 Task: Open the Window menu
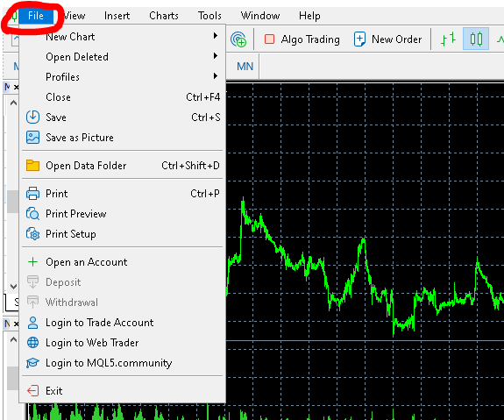(260, 16)
